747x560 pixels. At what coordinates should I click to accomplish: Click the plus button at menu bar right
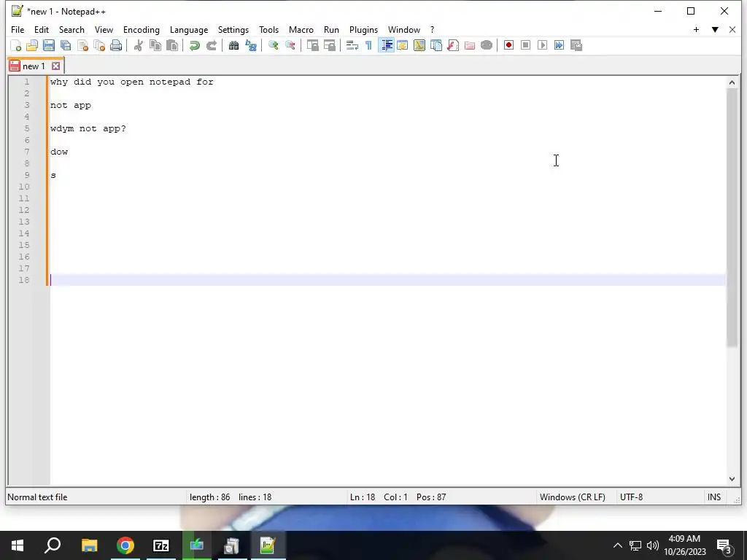696,29
